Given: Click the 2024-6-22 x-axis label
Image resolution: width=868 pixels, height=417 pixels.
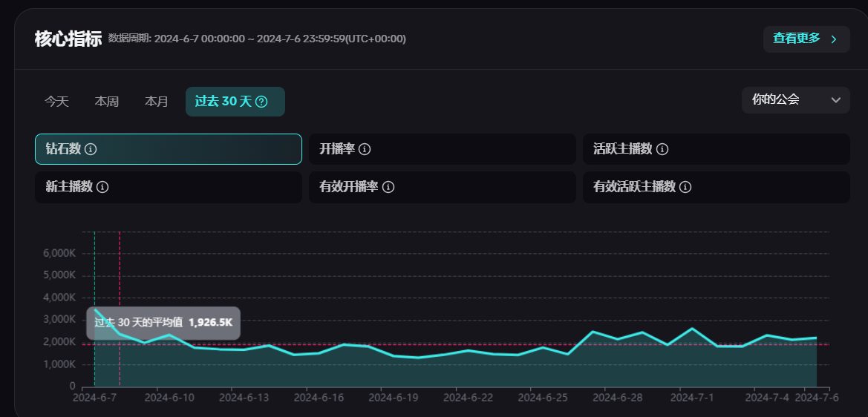Looking at the screenshot, I should pyautogui.click(x=469, y=398).
